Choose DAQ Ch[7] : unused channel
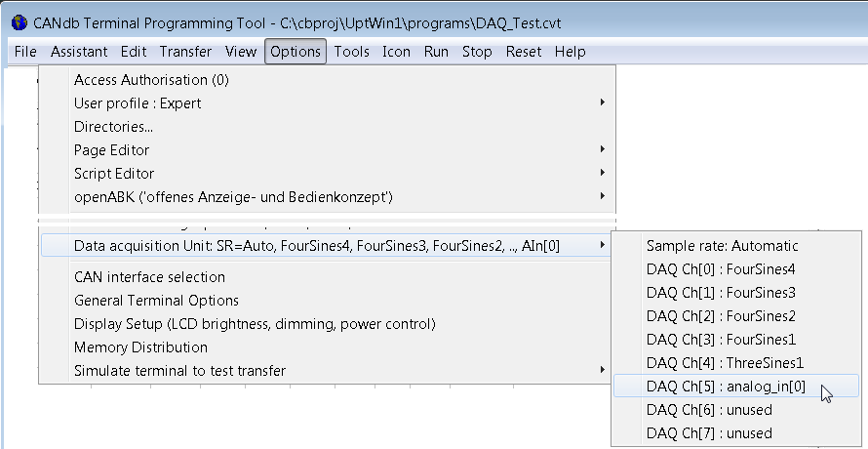 point(708,433)
